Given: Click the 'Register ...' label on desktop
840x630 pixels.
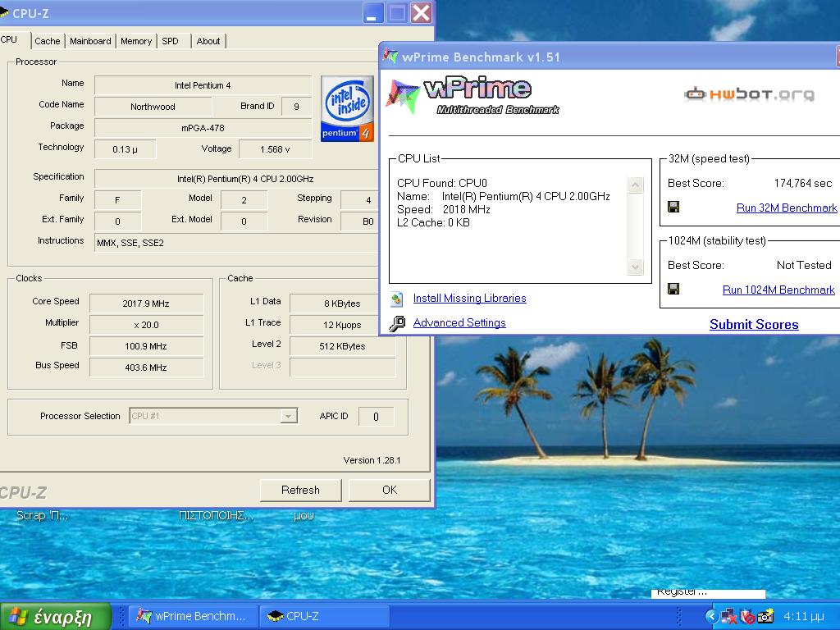Looking at the screenshot, I should 682,592.
